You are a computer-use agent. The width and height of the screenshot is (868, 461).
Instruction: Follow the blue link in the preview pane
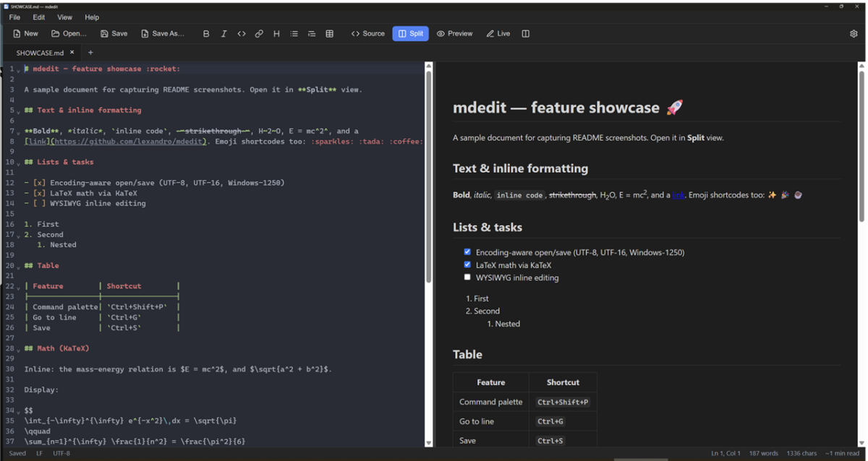tap(678, 195)
